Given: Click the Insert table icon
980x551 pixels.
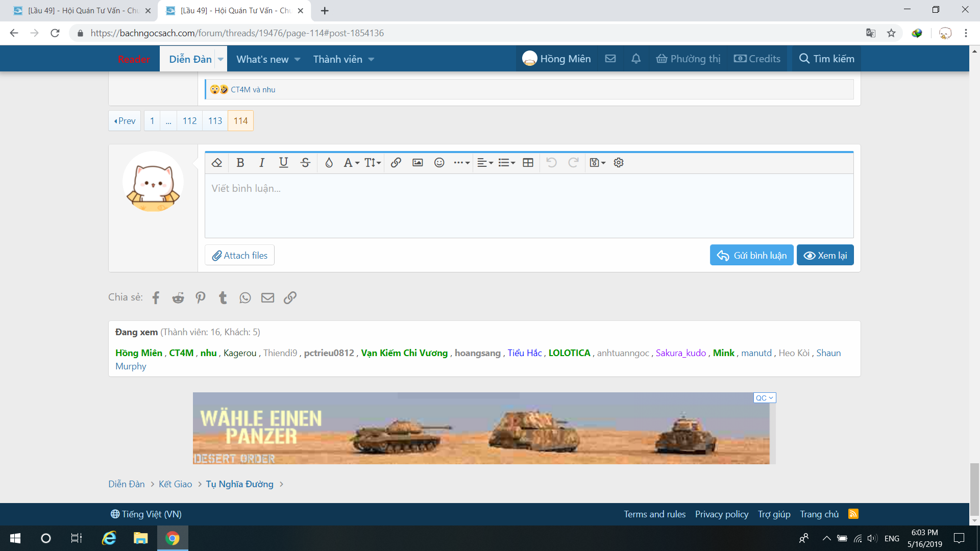Looking at the screenshot, I should tap(528, 163).
